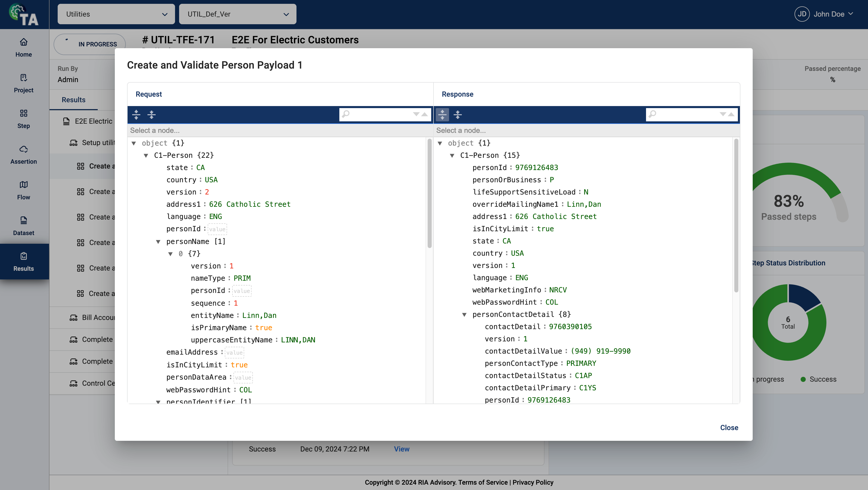Collapse C1-Person node in Response tree

pyautogui.click(x=452, y=155)
